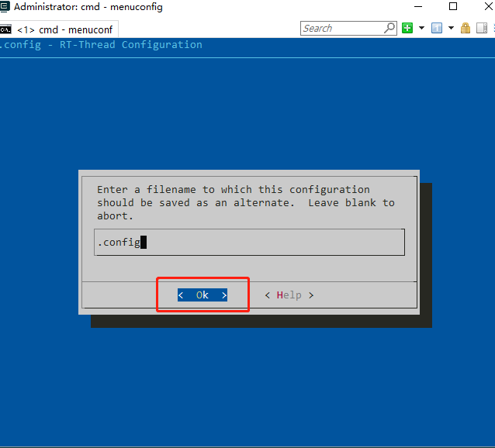Confirm saving with the Ok button
Image resolution: width=495 pixels, height=448 pixels.
(202, 295)
